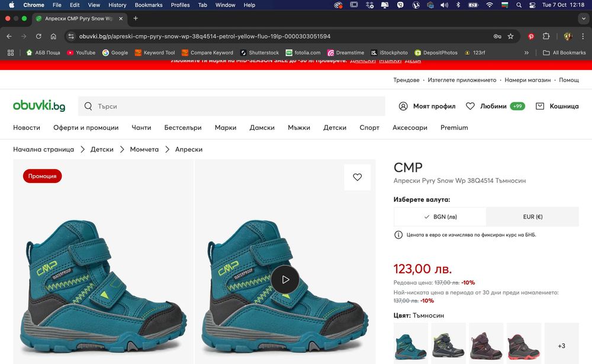Open the Аксесоари category menu
Viewport: 592px width, 364px height.
(x=410, y=128)
